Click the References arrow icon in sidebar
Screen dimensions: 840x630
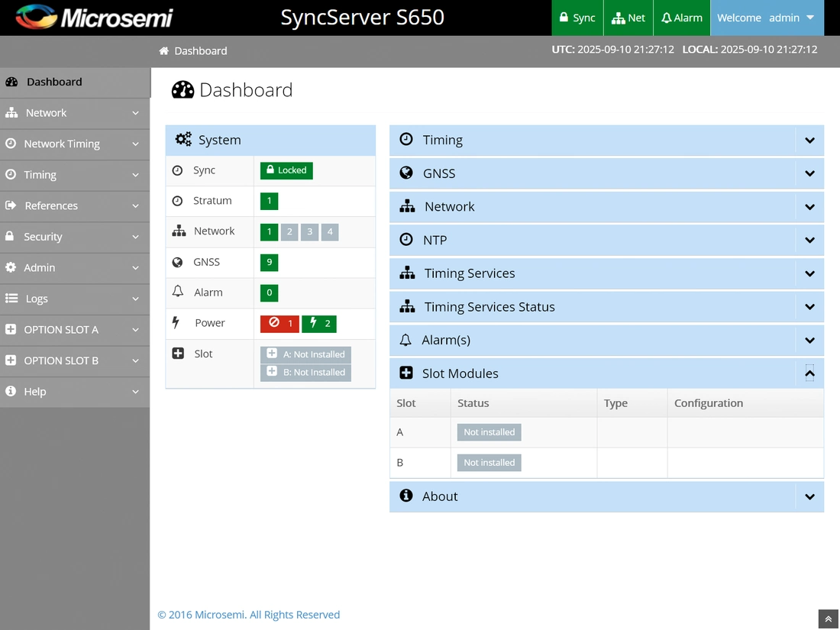pyautogui.click(x=11, y=205)
